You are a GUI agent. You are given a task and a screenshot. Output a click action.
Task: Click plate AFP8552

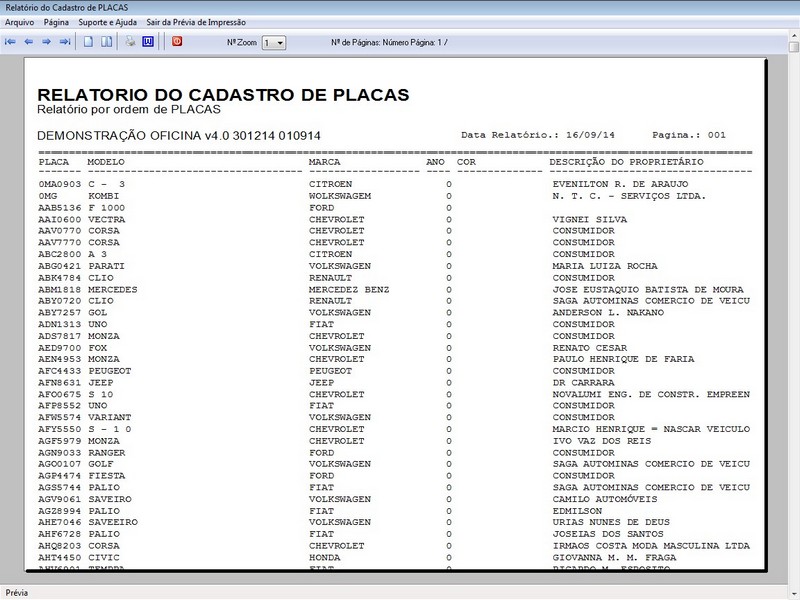[x=60, y=406]
